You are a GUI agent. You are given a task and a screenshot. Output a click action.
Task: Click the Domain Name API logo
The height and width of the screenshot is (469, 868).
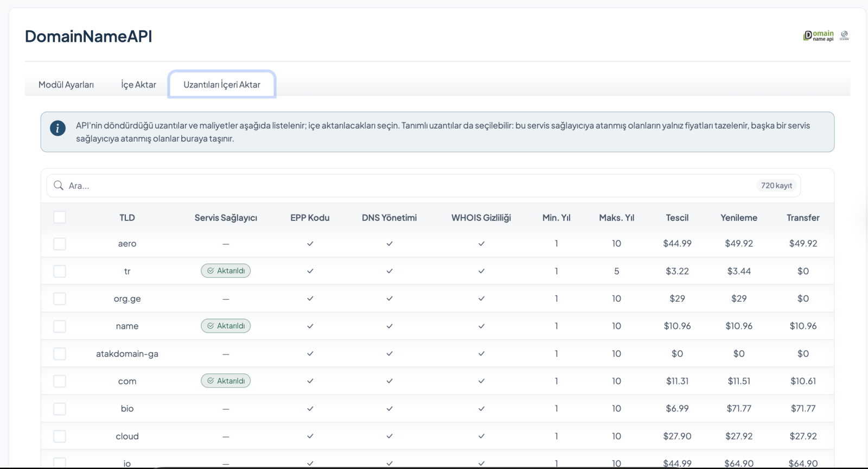[x=819, y=36]
